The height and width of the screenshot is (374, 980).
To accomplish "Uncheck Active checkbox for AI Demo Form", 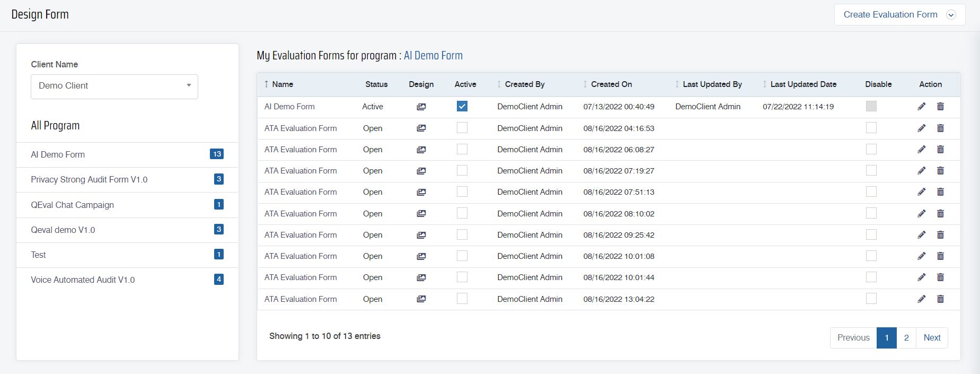I will click(x=462, y=106).
